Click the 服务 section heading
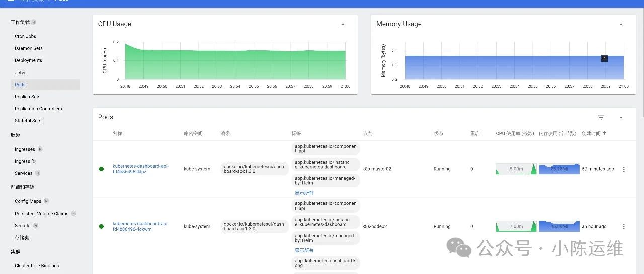This screenshot has width=644, height=274. tap(16, 135)
